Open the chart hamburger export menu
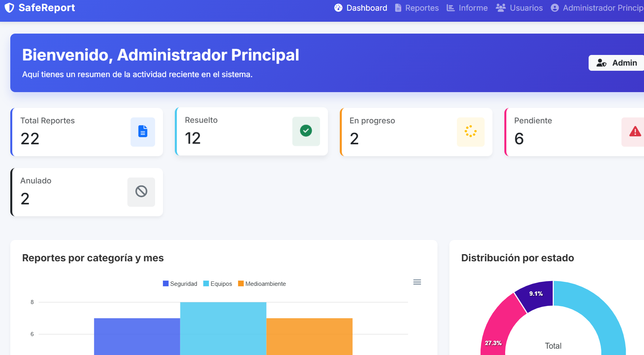 [x=417, y=282]
